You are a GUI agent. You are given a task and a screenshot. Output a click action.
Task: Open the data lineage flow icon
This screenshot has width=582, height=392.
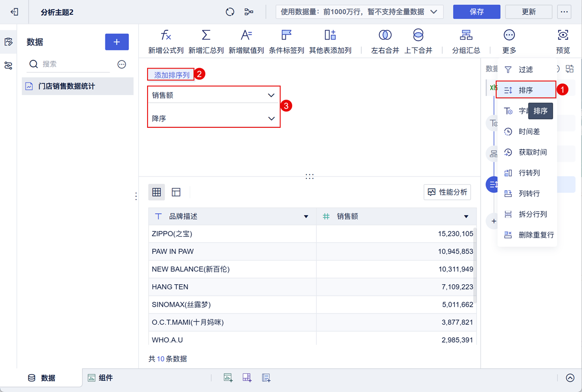tap(249, 12)
